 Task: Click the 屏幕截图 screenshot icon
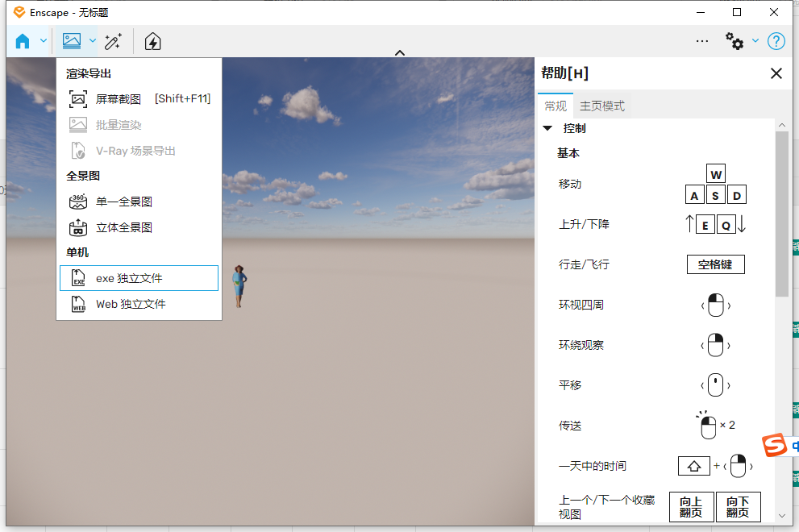pos(78,99)
